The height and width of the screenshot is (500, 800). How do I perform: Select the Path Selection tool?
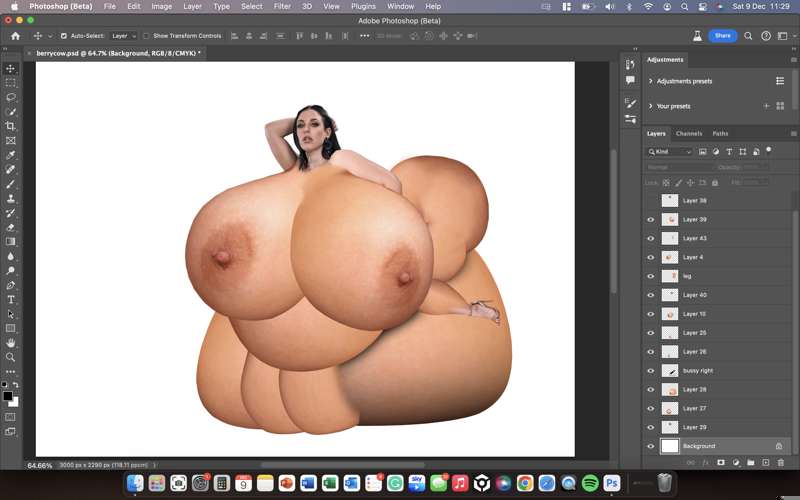[11, 314]
